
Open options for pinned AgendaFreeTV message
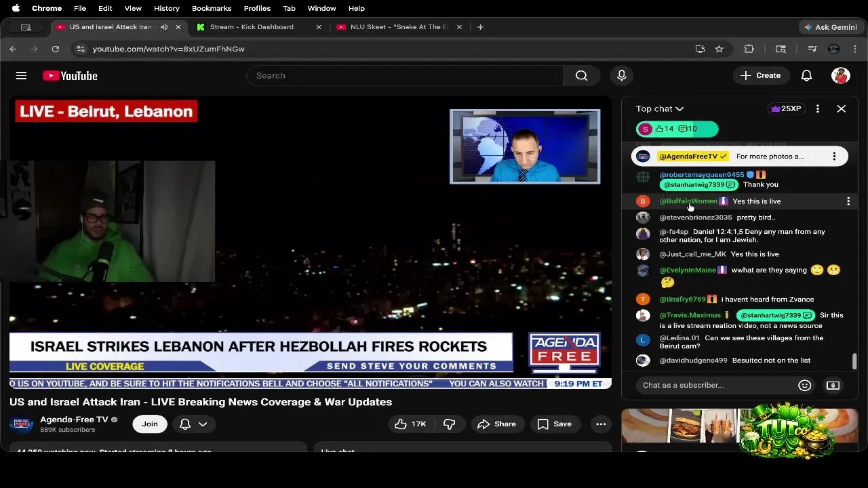point(834,157)
